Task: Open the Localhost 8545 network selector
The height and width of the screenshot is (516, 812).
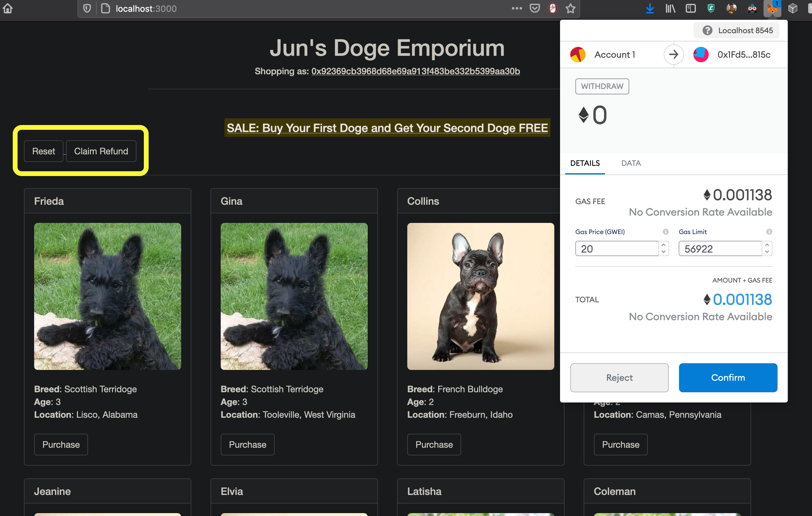Action: (737, 30)
